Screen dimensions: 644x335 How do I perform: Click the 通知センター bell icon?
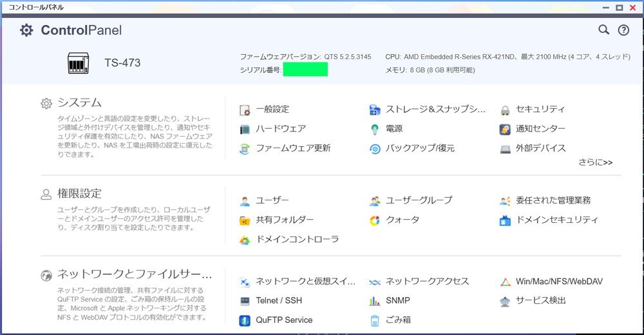tap(505, 129)
